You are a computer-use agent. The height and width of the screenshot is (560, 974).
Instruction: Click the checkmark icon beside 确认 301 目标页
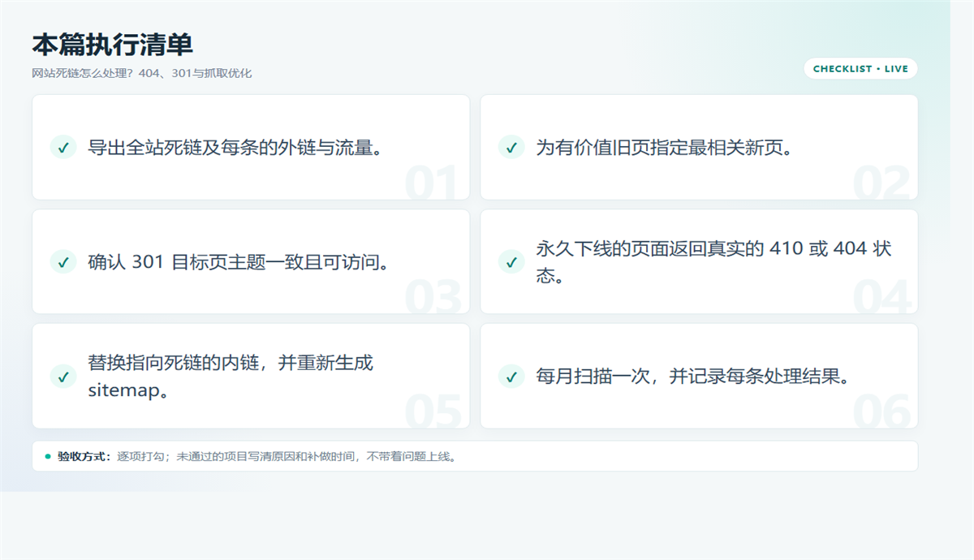[x=63, y=261]
